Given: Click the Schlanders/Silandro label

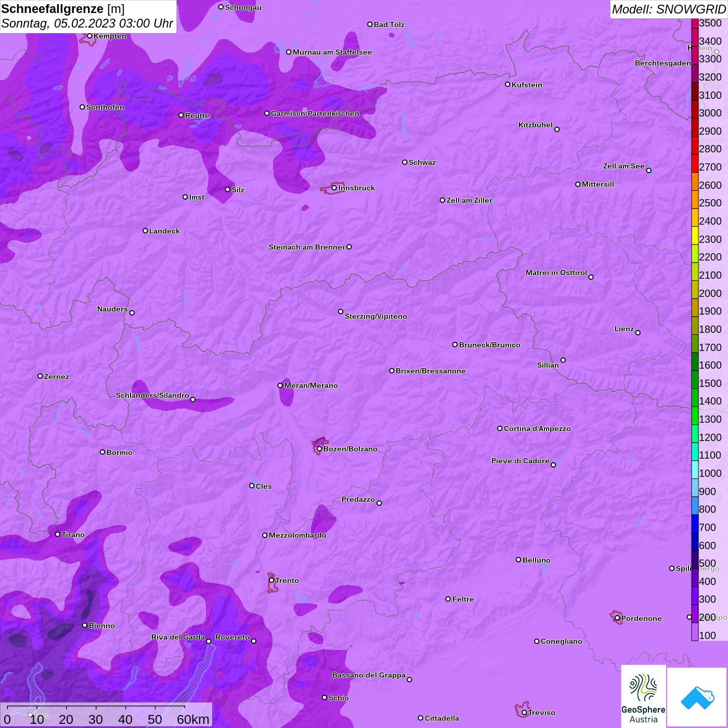Looking at the screenshot, I should pyautogui.click(x=152, y=395).
